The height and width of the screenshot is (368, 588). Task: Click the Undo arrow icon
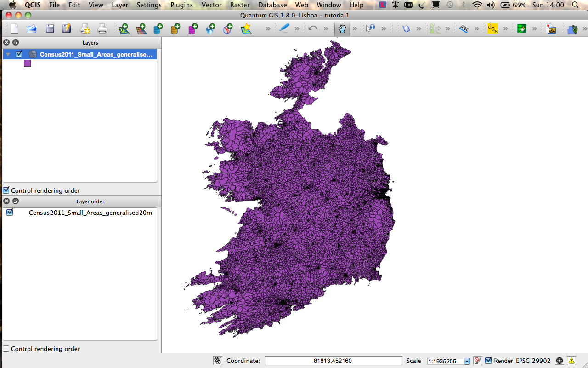313,29
